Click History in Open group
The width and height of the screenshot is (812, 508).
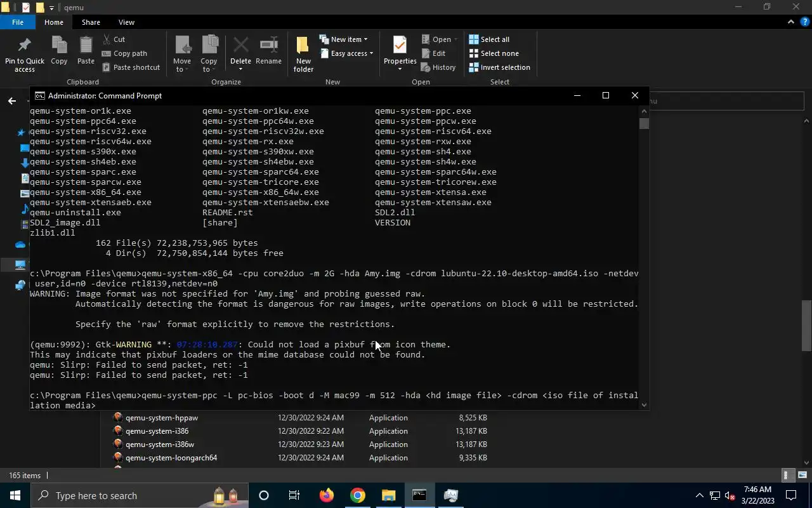pyautogui.click(x=438, y=67)
